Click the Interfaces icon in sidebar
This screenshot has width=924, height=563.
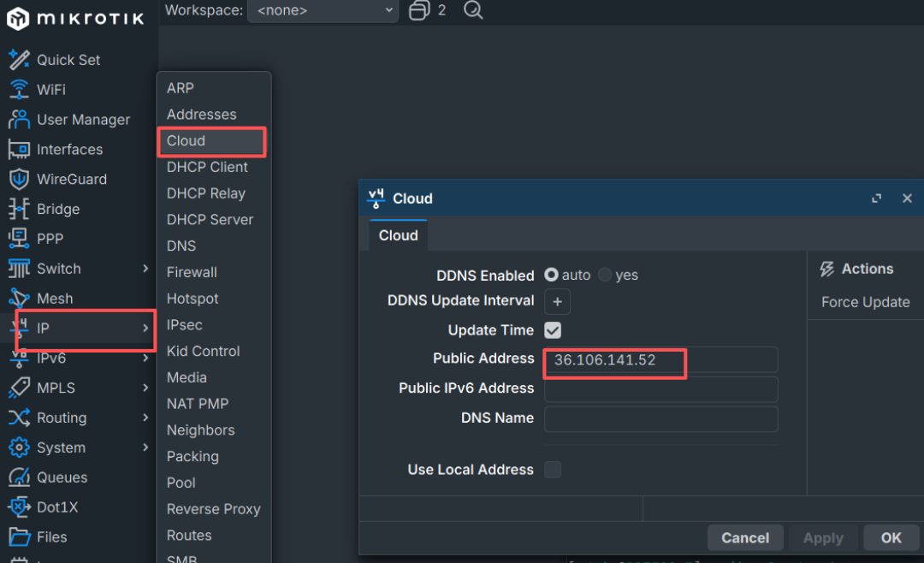pyautogui.click(x=19, y=149)
